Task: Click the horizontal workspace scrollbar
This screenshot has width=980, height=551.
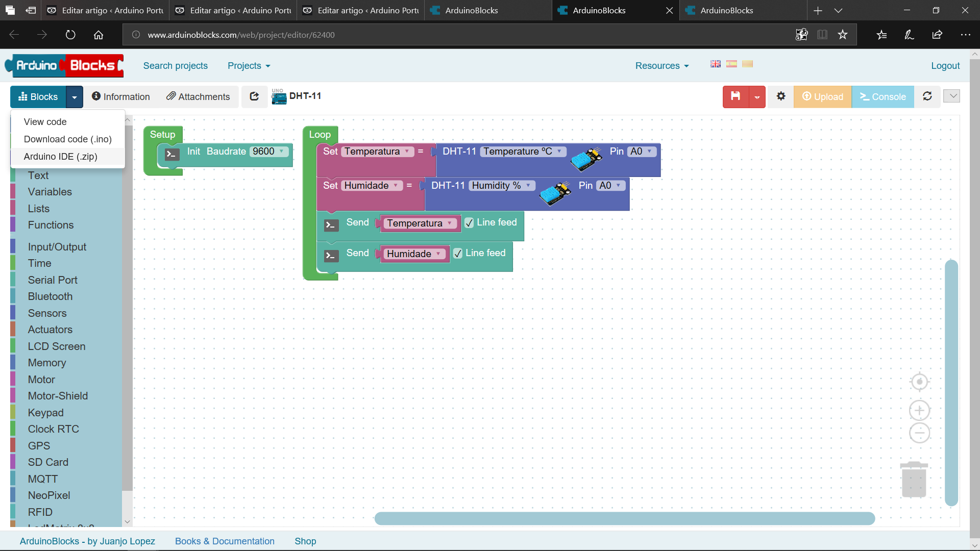Action: (x=624, y=518)
